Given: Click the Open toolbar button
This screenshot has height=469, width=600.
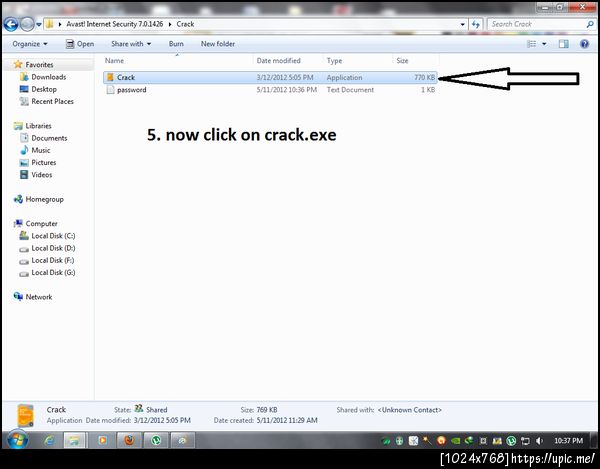Looking at the screenshot, I should coord(80,44).
